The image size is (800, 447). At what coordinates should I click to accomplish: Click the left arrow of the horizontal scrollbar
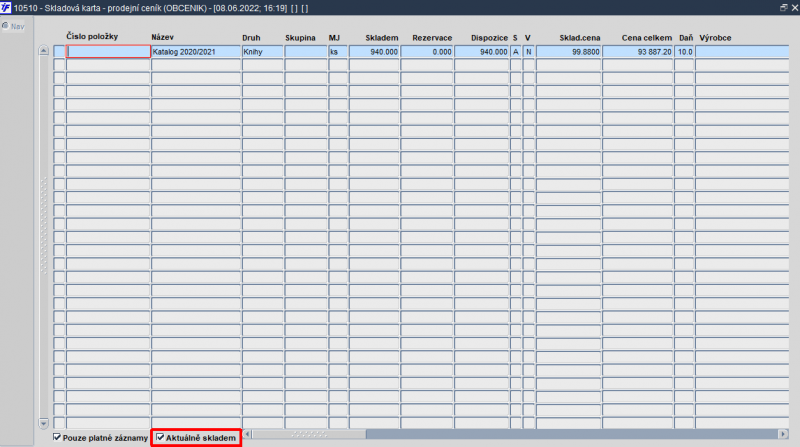(x=247, y=434)
